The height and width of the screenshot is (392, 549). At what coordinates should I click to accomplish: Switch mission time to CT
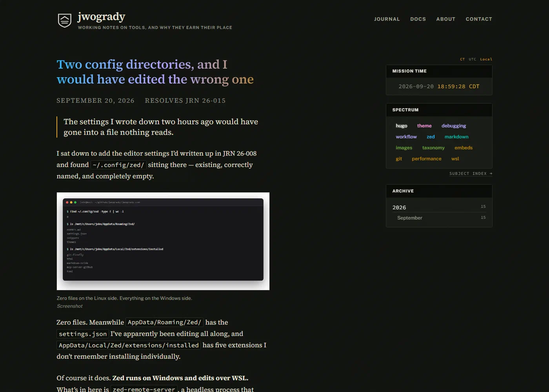click(462, 59)
